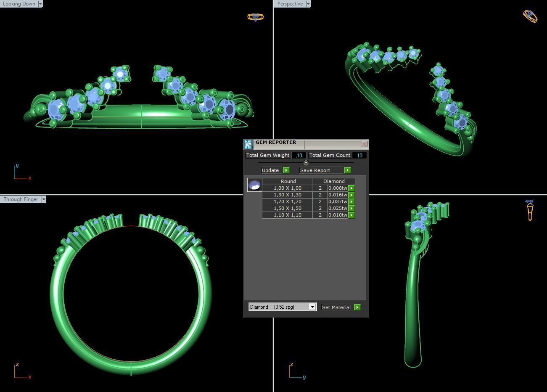Click the GEM REPORTER title bar

coord(307,144)
